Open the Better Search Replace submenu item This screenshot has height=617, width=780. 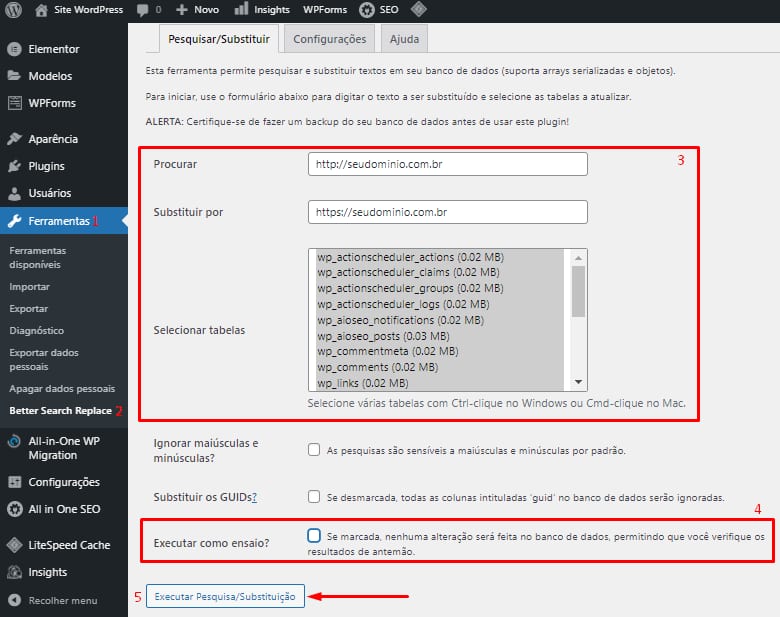(x=60, y=411)
